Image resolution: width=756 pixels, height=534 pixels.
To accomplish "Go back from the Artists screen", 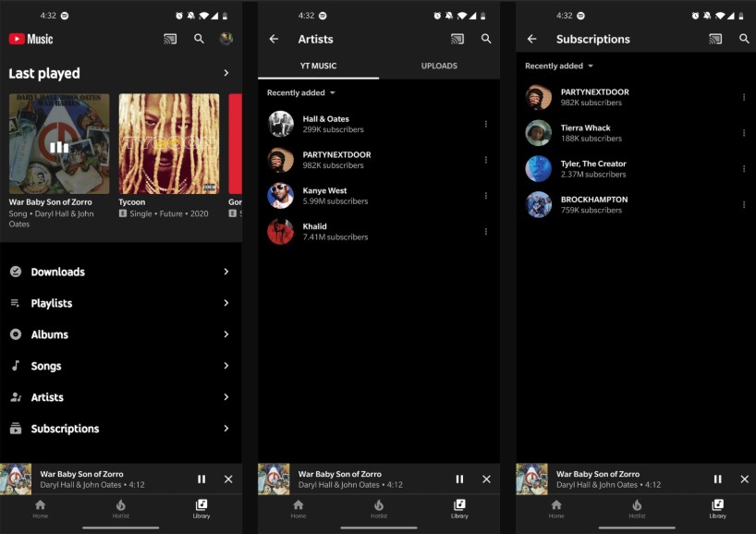I will point(274,39).
